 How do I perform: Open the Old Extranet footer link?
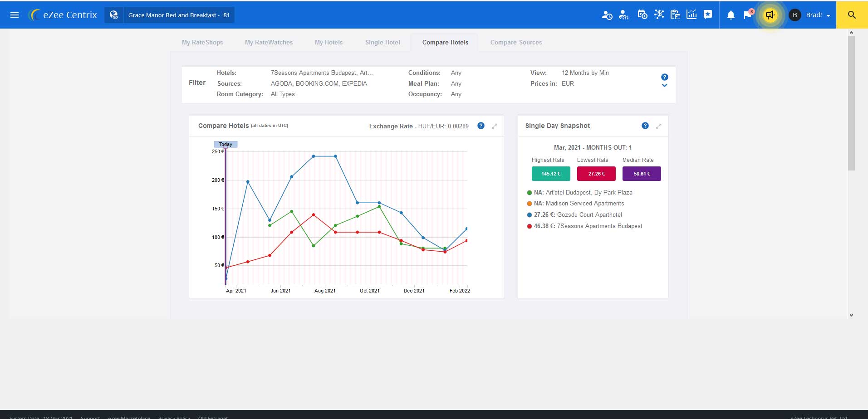click(x=213, y=417)
